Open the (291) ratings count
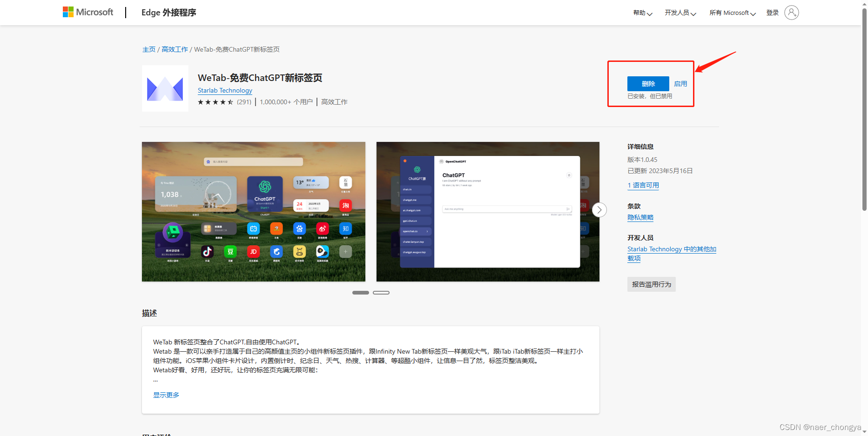This screenshot has height=436, width=868. click(x=244, y=102)
